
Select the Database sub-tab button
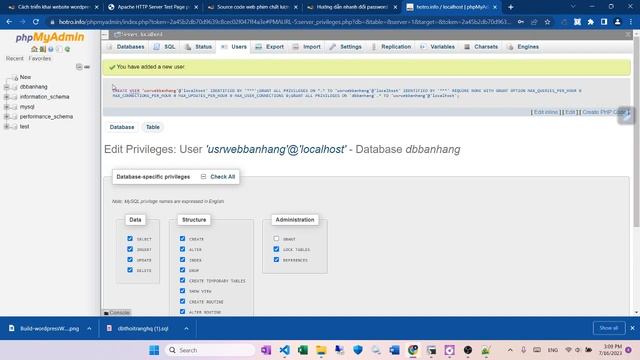122,127
